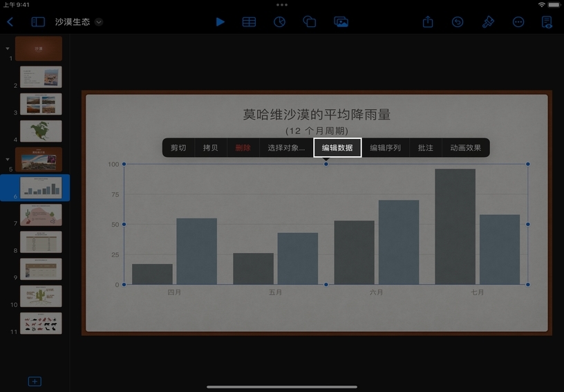Tap 拷贝 in the popup menu
This screenshot has height=392, width=564.
click(x=211, y=148)
